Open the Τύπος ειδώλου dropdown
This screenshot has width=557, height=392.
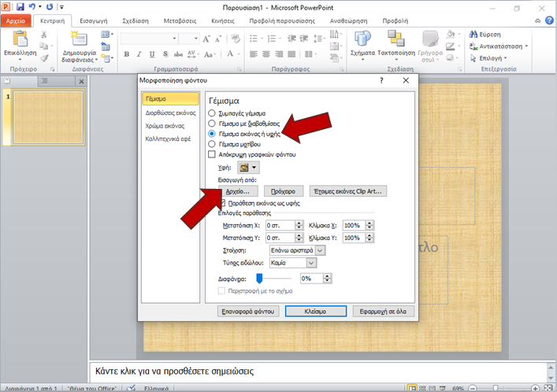[x=311, y=263]
